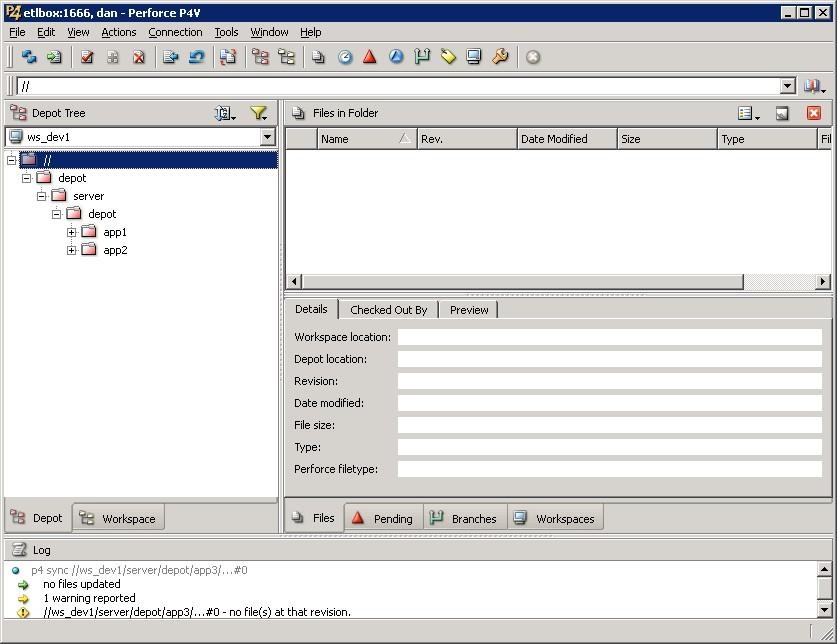
Task: Expand the app2 folder
Action: [x=72, y=250]
